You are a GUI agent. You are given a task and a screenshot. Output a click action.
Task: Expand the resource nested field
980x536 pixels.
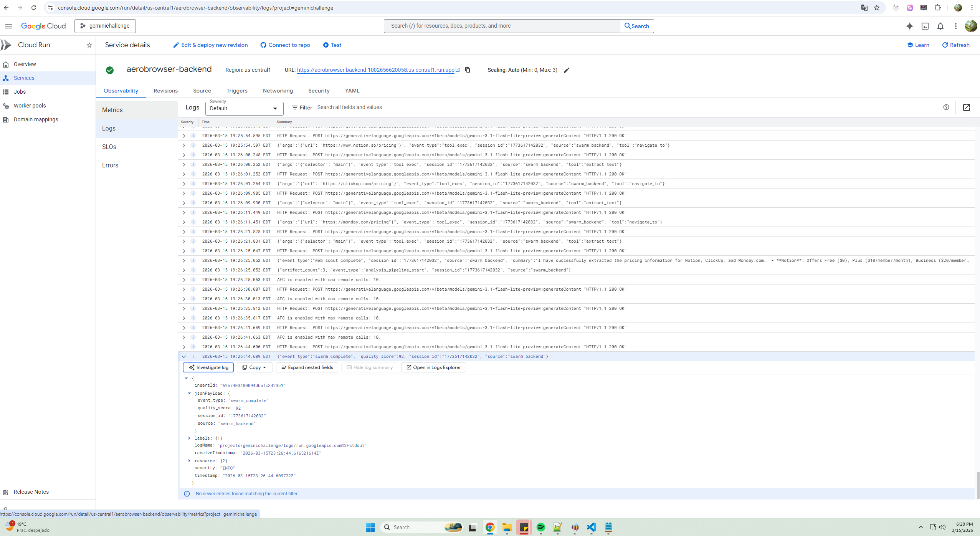point(189,461)
